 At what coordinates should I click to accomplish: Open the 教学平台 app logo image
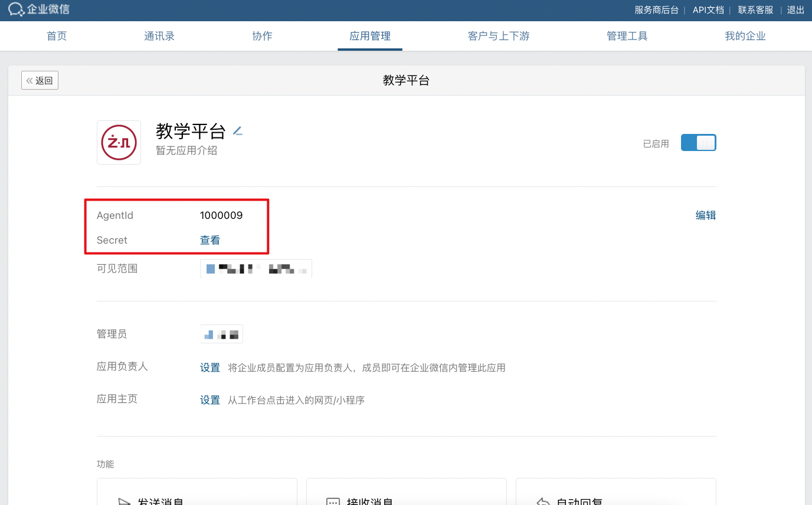[119, 142]
